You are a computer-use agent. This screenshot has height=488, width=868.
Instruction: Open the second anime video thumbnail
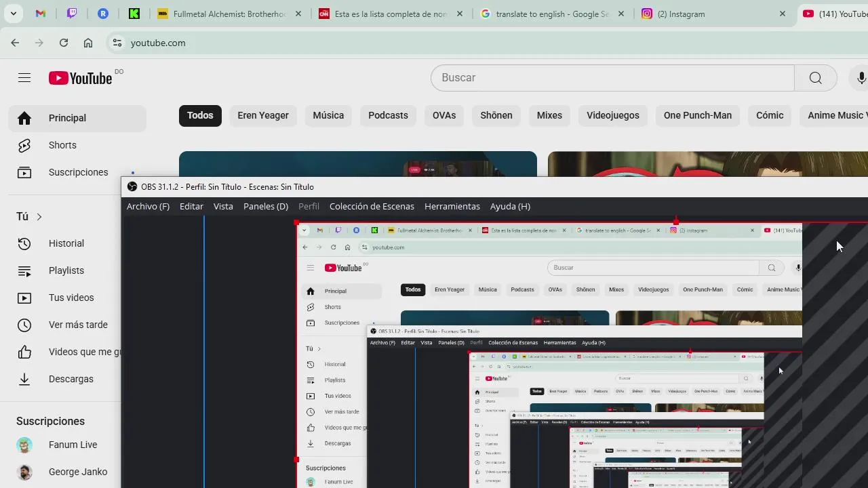[x=708, y=164]
